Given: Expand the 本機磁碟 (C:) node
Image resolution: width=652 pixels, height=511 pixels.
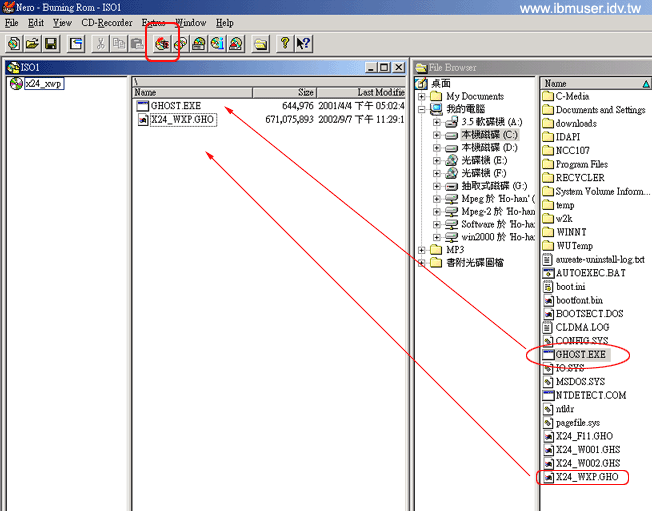Looking at the screenshot, I should [437, 135].
